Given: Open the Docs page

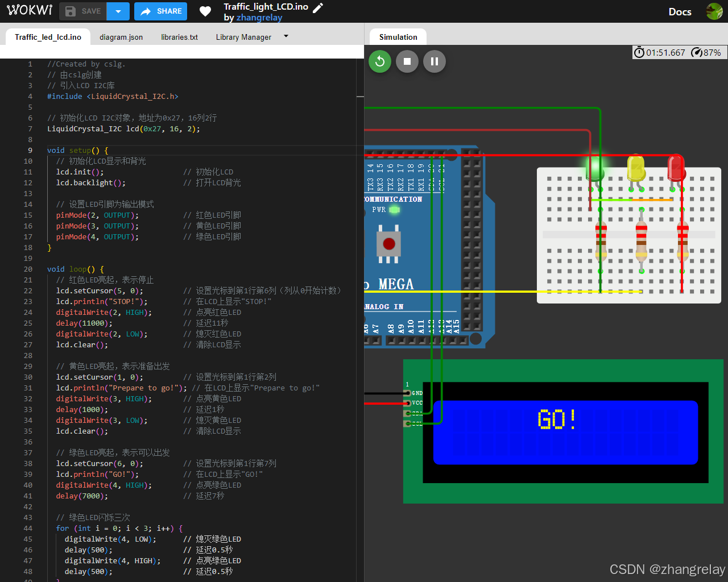Looking at the screenshot, I should coord(680,11).
